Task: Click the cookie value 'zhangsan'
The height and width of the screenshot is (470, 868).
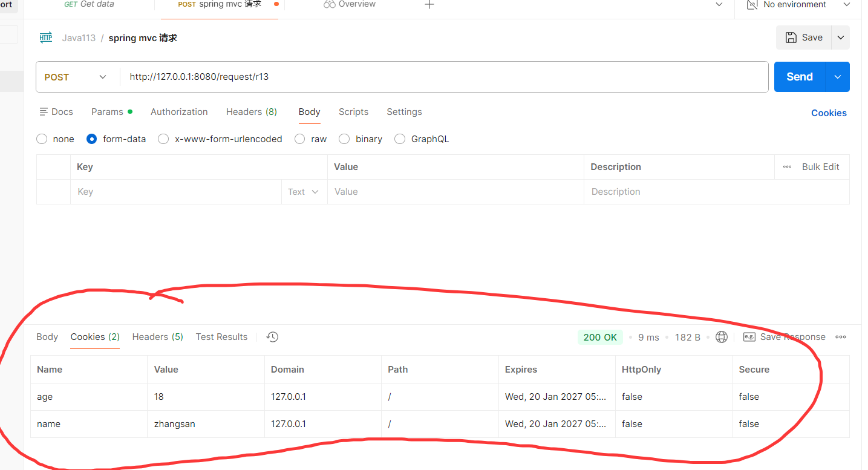Action: (x=175, y=424)
